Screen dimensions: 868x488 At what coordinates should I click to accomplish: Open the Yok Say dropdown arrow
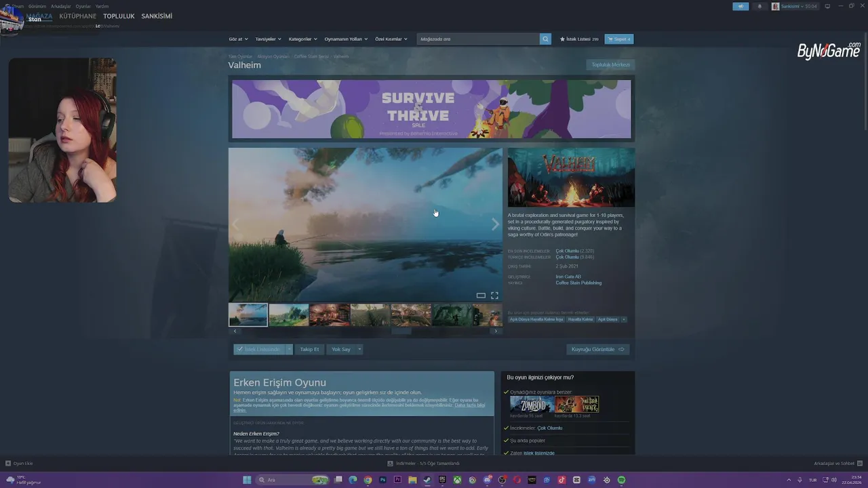coord(359,349)
